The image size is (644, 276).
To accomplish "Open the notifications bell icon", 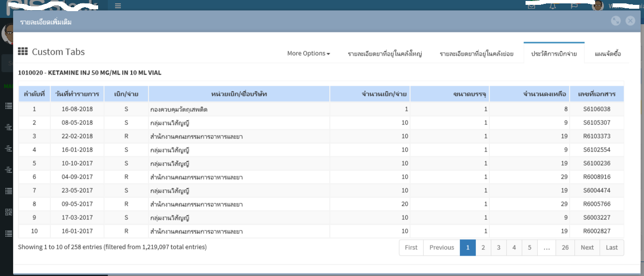I will [x=553, y=6].
